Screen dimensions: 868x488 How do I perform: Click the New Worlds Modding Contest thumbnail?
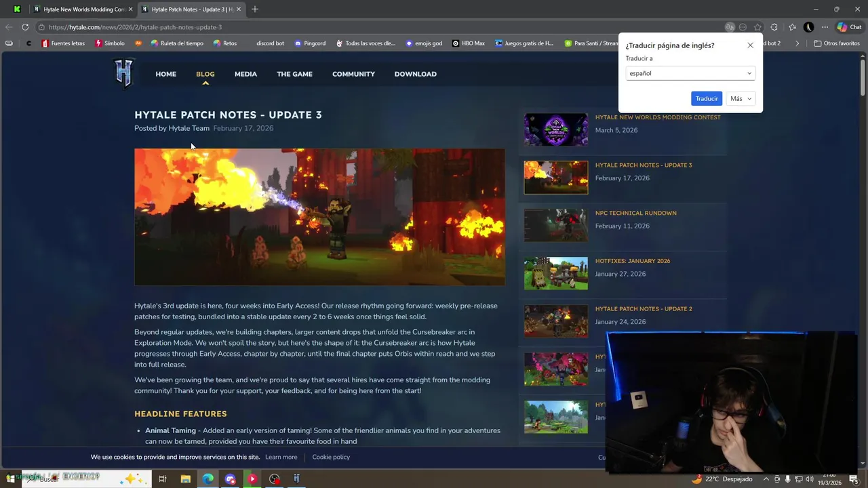(556, 129)
